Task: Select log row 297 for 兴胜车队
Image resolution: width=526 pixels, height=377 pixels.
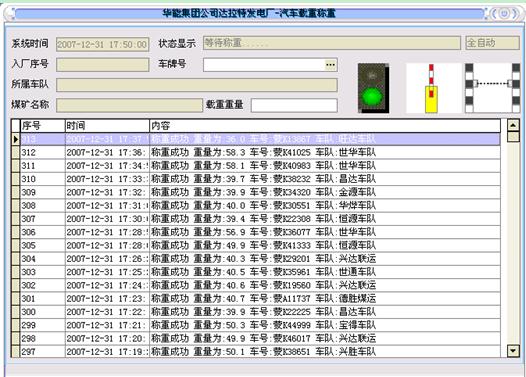Action: pos(256,352)
